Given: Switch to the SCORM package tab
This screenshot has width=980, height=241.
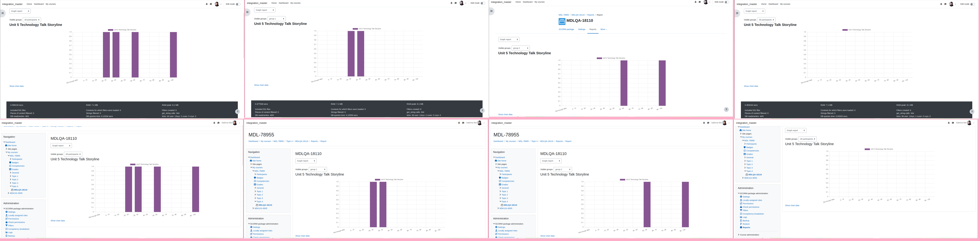Looking at the screenshot, I should (566, 29).
